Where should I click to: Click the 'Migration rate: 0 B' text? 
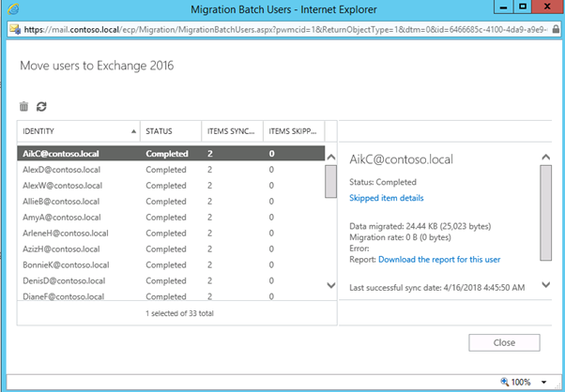coord(400,237)
